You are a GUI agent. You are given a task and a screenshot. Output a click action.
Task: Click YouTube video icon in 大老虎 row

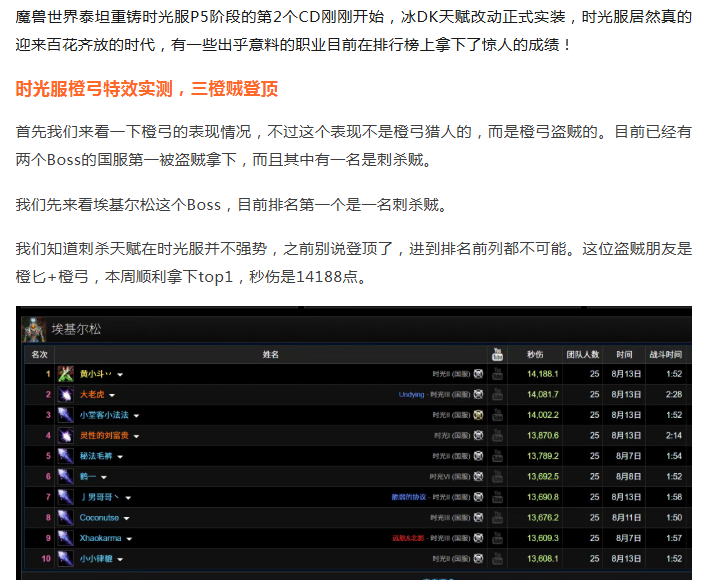[x=497, y=394]
